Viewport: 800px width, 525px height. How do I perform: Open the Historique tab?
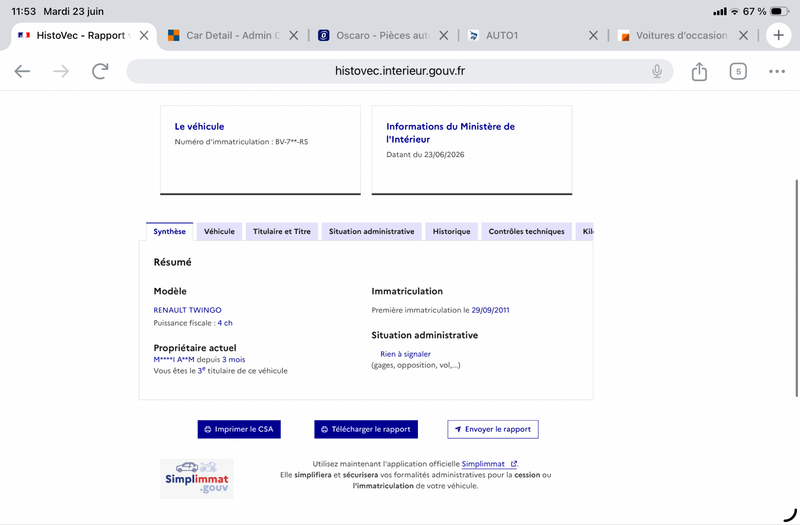point(452,231)
